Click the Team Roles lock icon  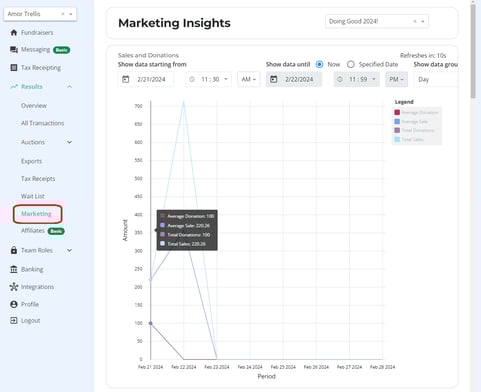tap(14, 250)
